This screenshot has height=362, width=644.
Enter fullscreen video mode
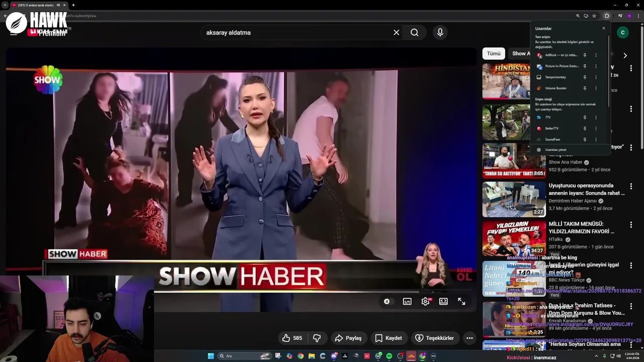coord(461,302)
